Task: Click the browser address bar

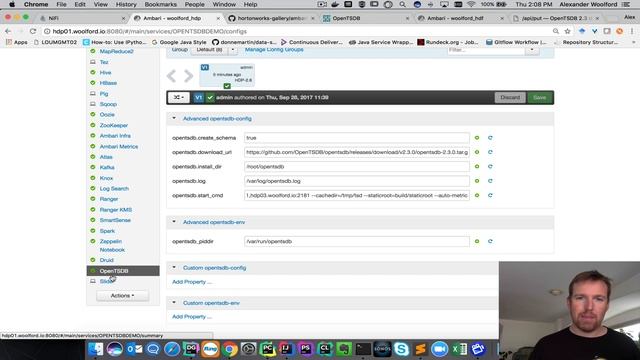Action: pyautogui.click(x=298, y=31)
